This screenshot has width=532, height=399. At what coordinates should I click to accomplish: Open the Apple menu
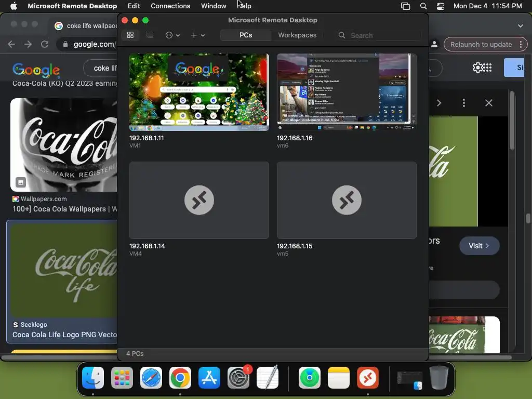[14, 6]
